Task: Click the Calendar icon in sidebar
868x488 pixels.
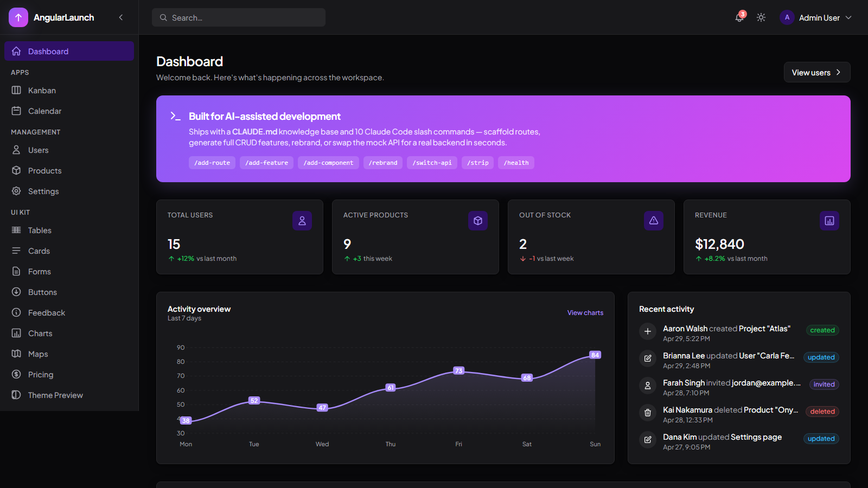Action: 16,111
